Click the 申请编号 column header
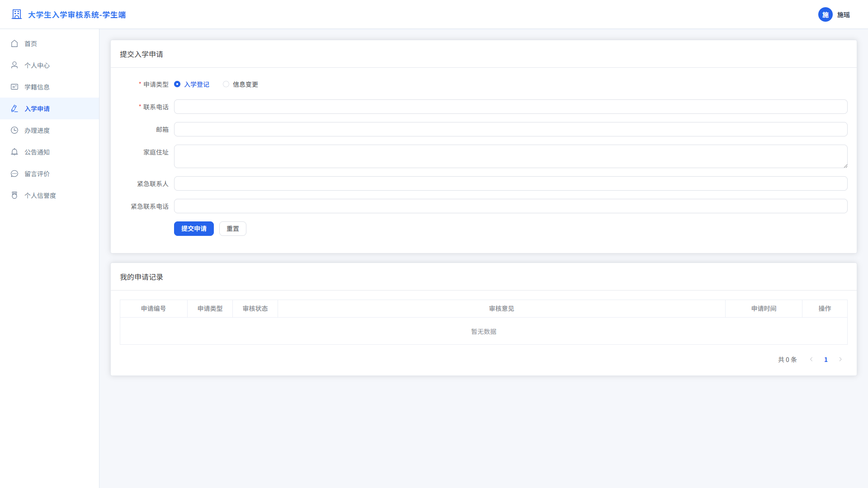 pos(154,309)
